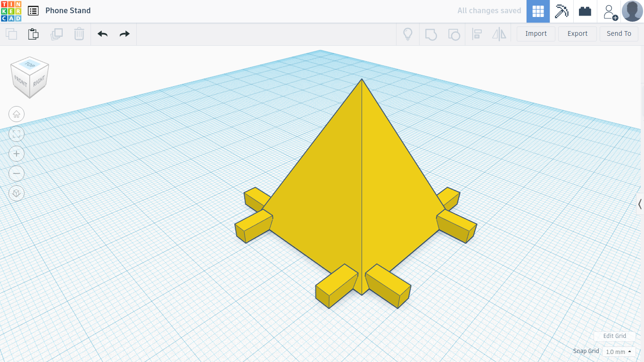Click the Edit Grid button
The height and width of the screenshot is (362, 644).
[x=615, y=336]
